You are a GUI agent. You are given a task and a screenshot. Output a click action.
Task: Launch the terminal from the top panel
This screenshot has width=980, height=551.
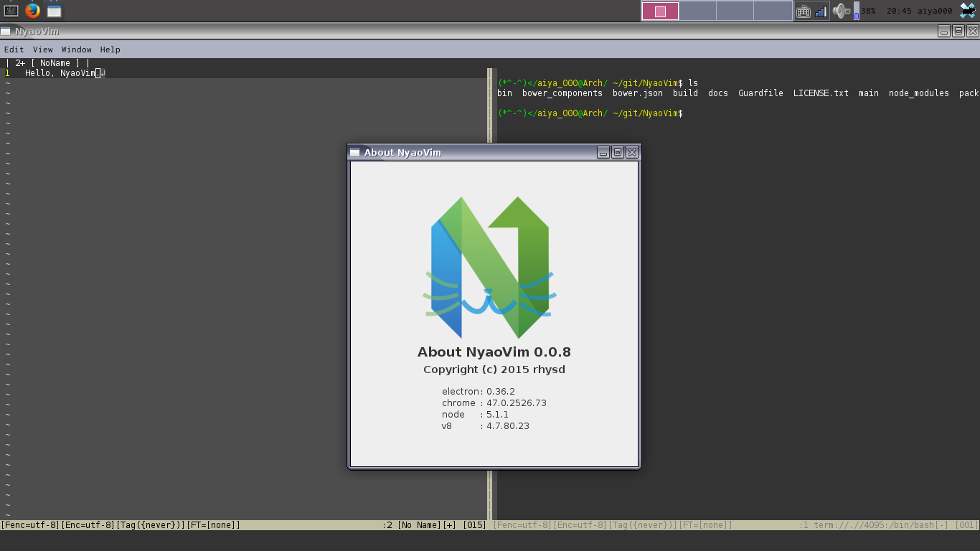coord(11,11)
